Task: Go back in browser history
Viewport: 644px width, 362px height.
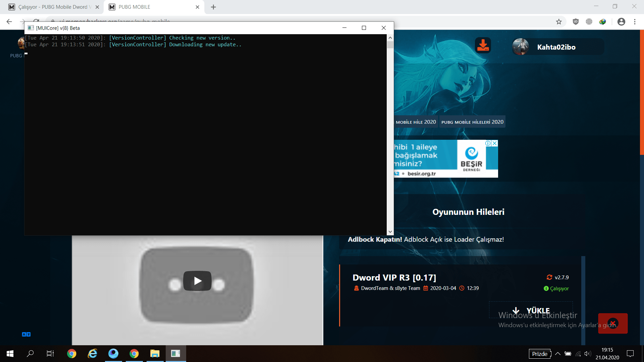Action: [9, 22]
